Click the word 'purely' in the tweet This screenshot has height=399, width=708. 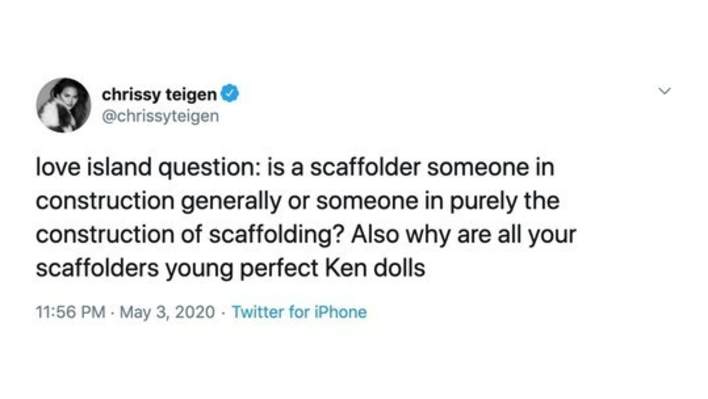tap(483, 201)
